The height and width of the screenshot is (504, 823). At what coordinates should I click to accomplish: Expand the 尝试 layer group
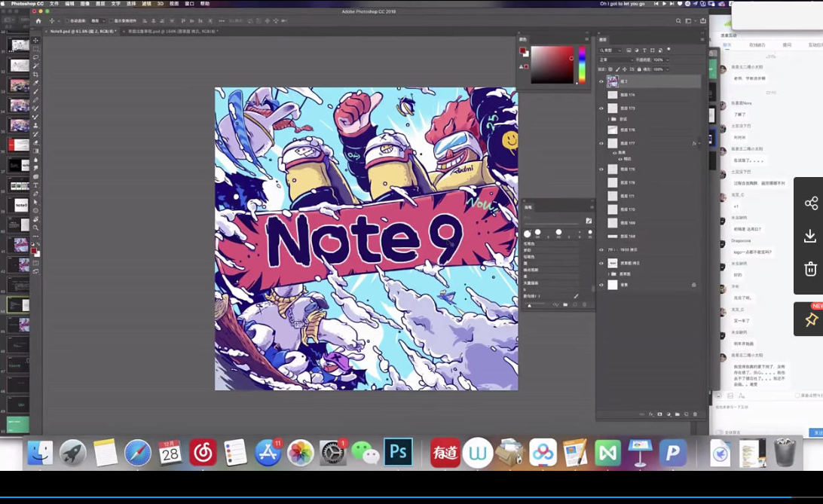(x=609, y=119)
